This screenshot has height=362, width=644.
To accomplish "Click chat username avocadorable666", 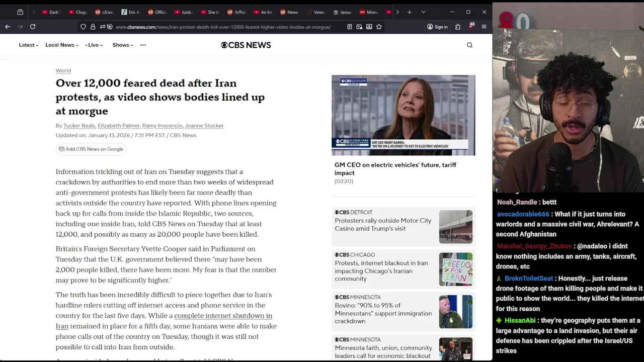I will click(x=523, y=214).
